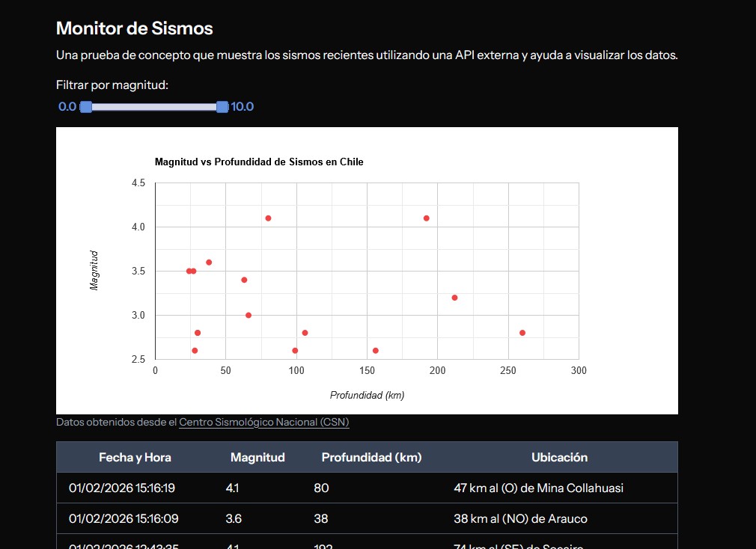Image resolution: width=756 pixels, height=549 pixels.
Task: Click the Fecha y Hora column header
Action: point(135,457)
